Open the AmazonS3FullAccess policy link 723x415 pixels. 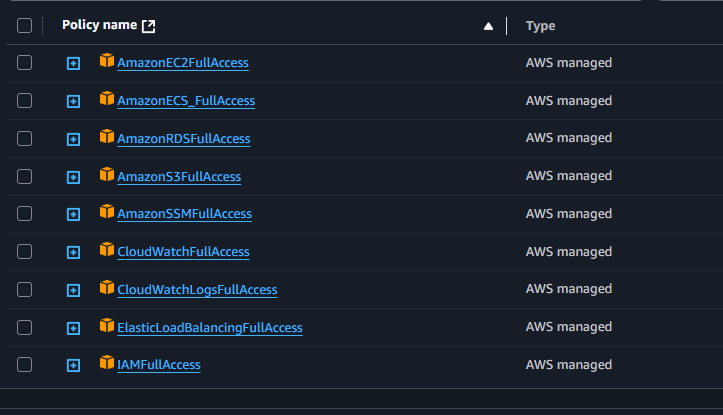(x=179, y=177)
